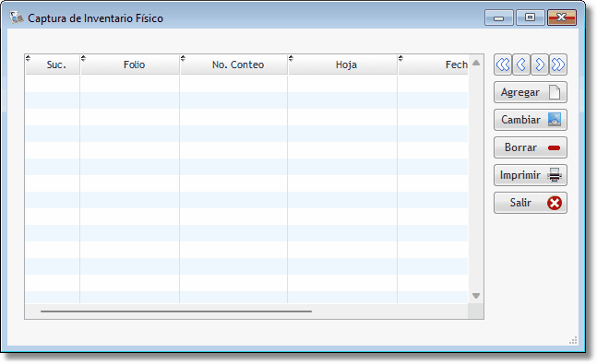
Task: Click the sort arrows on Fech column
Action: coord(400,58)
